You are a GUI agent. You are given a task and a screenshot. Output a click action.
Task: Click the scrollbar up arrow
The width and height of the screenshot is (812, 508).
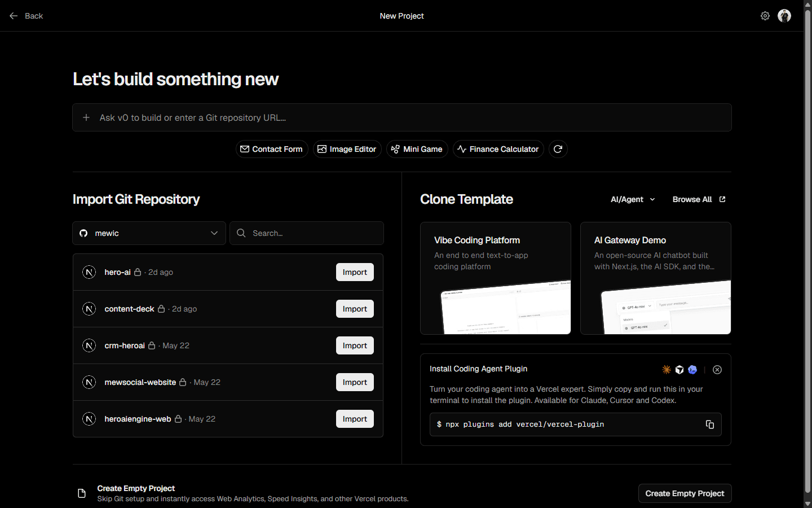coord(807,5)
